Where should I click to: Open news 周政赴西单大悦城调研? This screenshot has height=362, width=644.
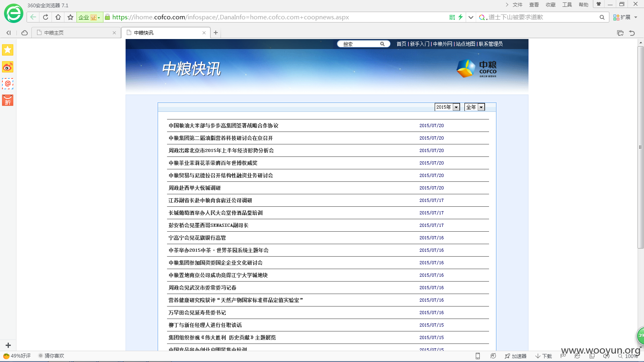[x=194, y=188]
